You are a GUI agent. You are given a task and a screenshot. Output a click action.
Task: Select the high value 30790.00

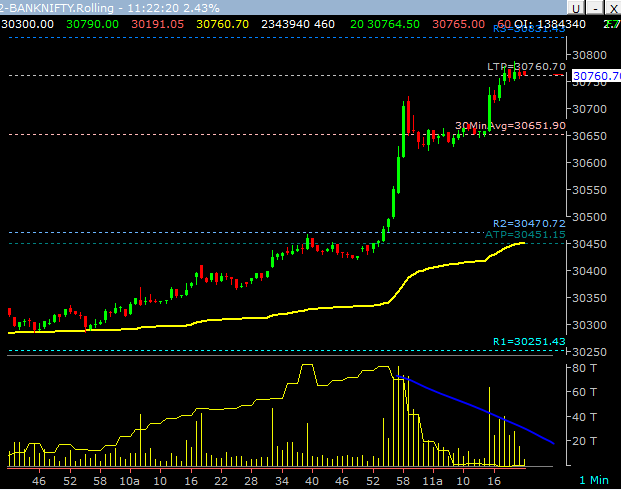click(92, 24)
